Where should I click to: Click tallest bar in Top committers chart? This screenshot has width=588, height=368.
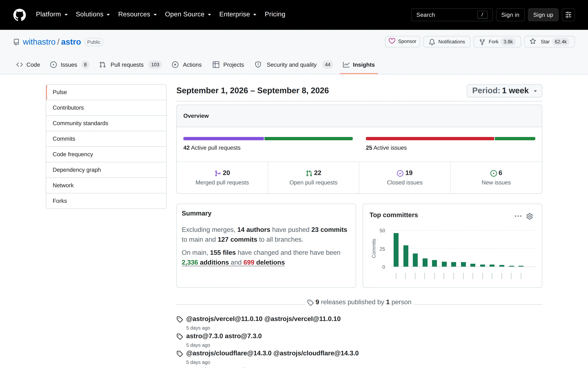click(x=396, y=250)
